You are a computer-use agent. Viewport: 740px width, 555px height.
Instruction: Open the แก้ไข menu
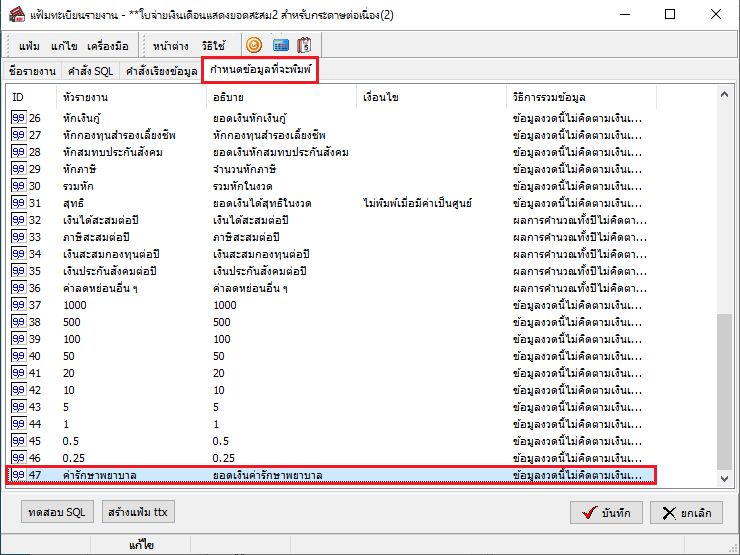(64, 46)
